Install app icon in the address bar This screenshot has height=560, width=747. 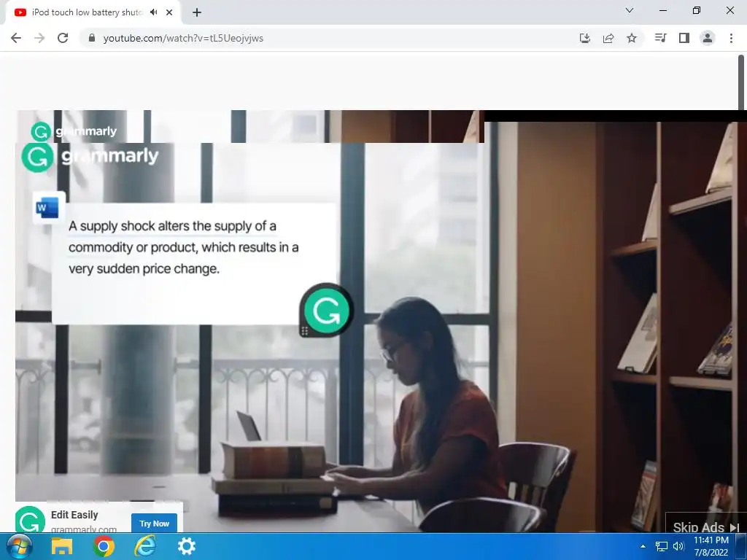coord(585,38)
